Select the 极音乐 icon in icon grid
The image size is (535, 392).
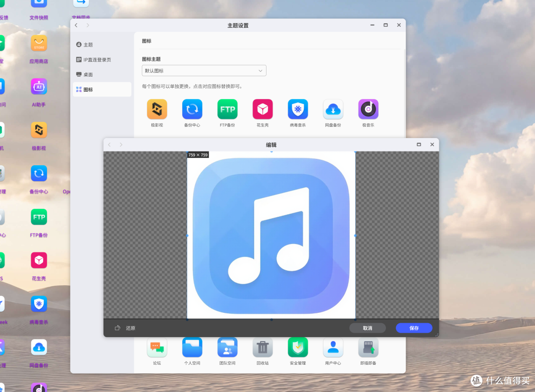(x=368, y=109)
